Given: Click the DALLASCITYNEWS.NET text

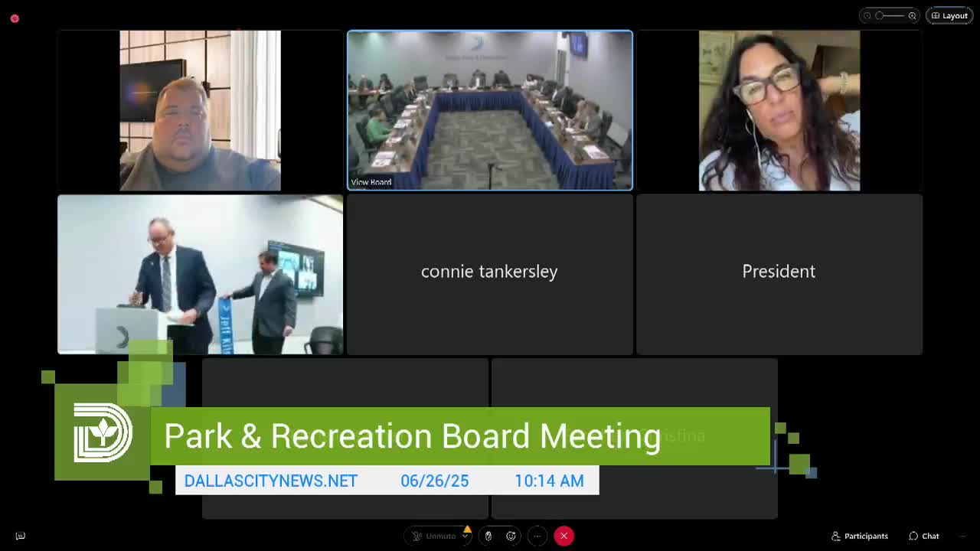Looking at the screenshot, I should pos(271,481).
